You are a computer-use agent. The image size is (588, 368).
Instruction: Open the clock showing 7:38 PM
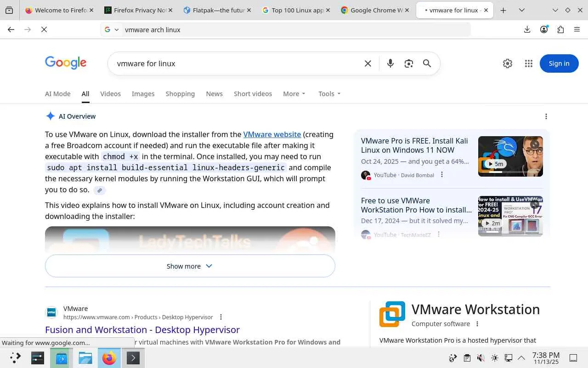(x=546, y=358)
